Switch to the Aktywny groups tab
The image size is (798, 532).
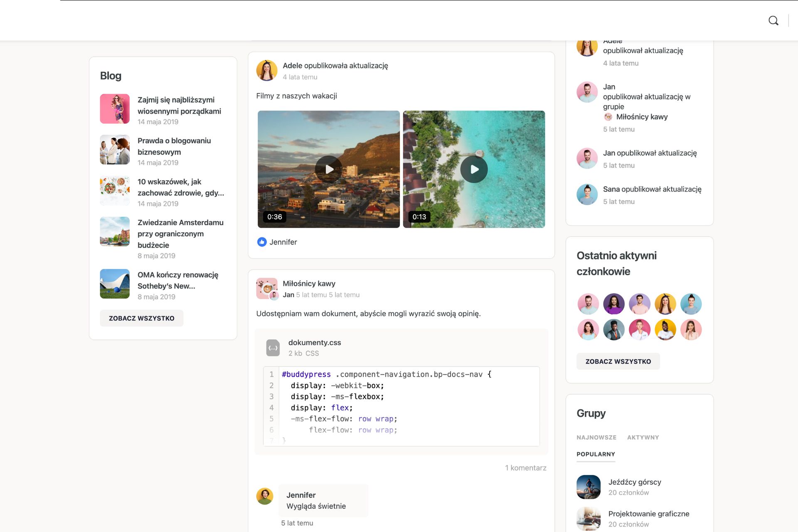(643, 437)
